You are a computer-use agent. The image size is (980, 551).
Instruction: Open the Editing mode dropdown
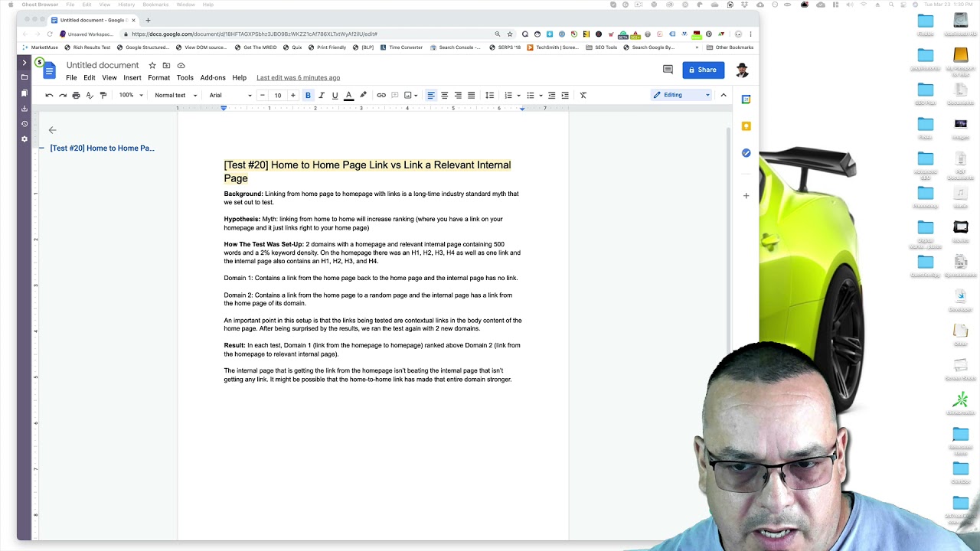click(681, 95)
